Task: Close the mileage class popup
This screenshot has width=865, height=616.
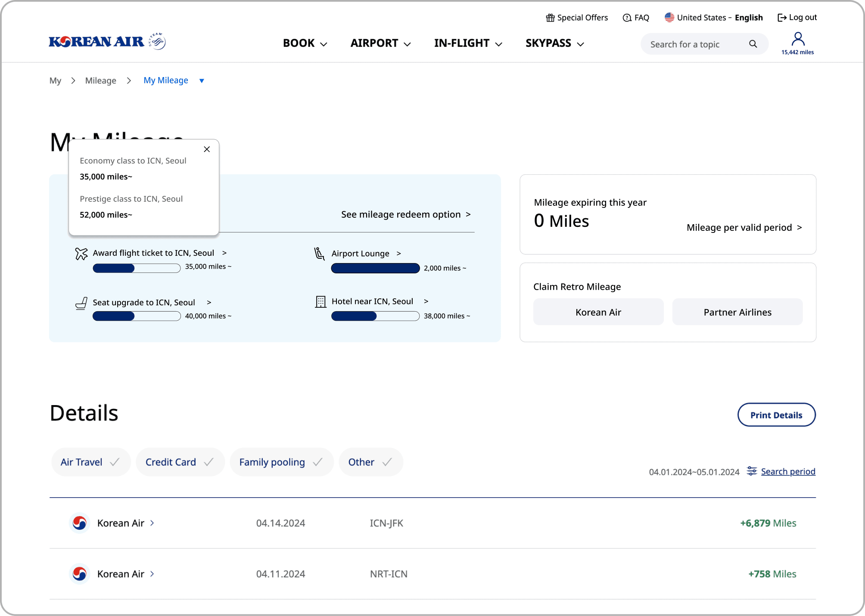Action: pyautogui.click(x=207, y=149)
